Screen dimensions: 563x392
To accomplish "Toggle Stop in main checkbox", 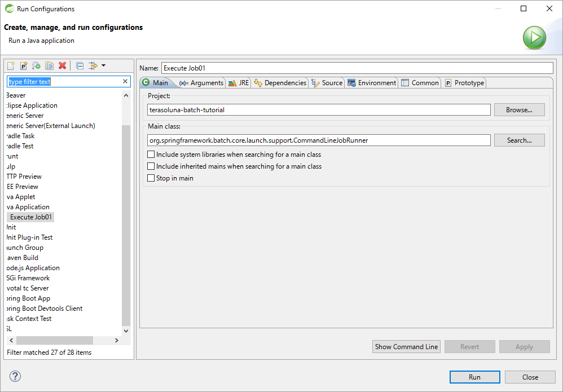I will 151,178.
